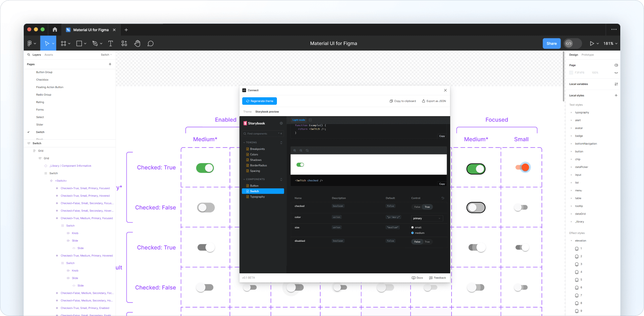
Task: Select the Checkbox page
Action: coord(42,80)
